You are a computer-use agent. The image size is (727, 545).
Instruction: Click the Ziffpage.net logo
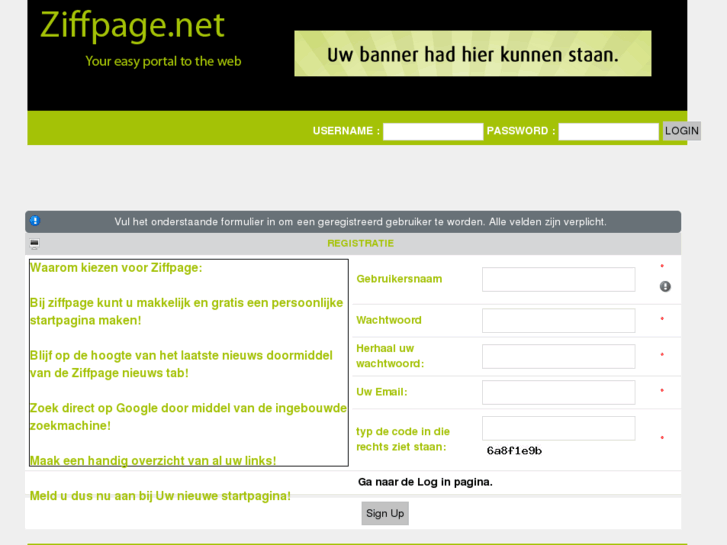(x=132, y=25)
